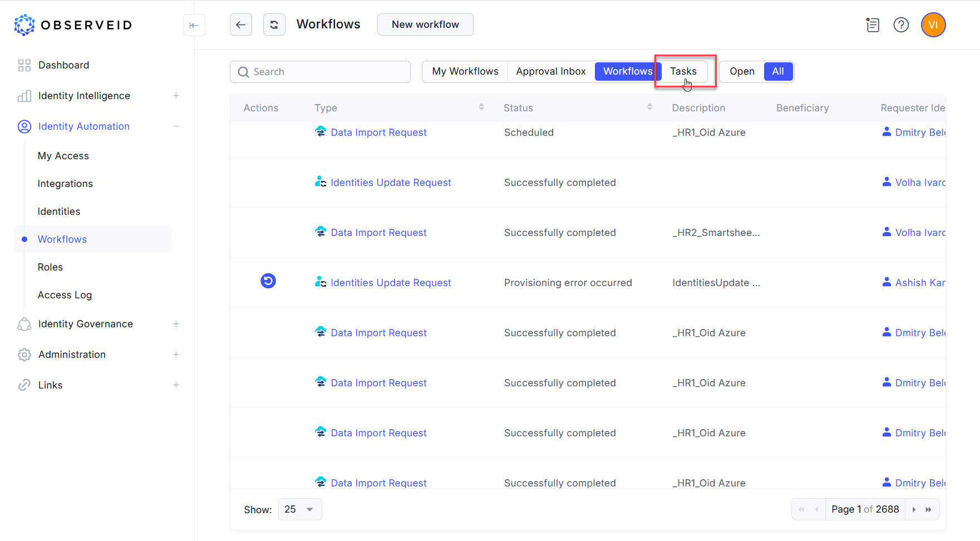Open the Show 25 rows dropdown
Viewport: 980px width, 541px height.
pos(299,509)
